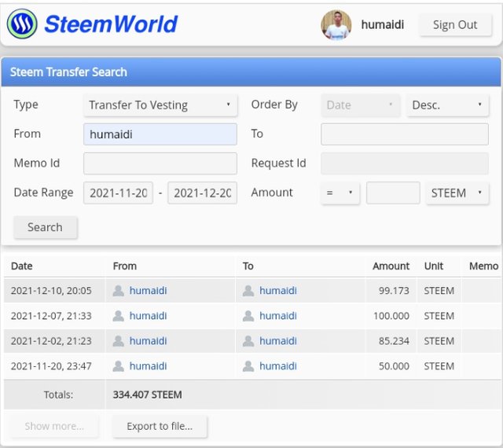This screenshot has height=448, width=503.
Task: Click the From column header
Action: tap(124, 266)
